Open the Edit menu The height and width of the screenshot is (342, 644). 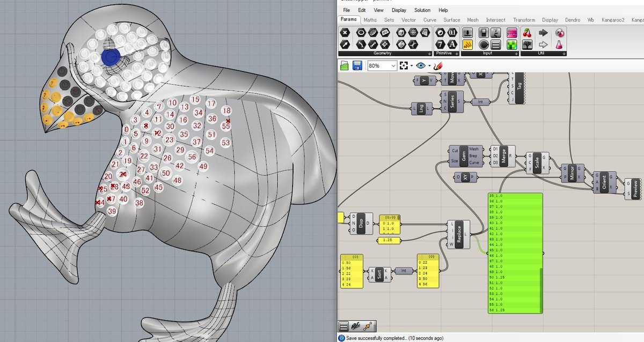pos(362,10)
